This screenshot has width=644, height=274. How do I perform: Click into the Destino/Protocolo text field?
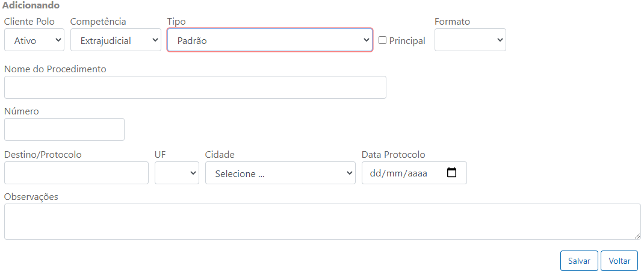tap(76, 173)
